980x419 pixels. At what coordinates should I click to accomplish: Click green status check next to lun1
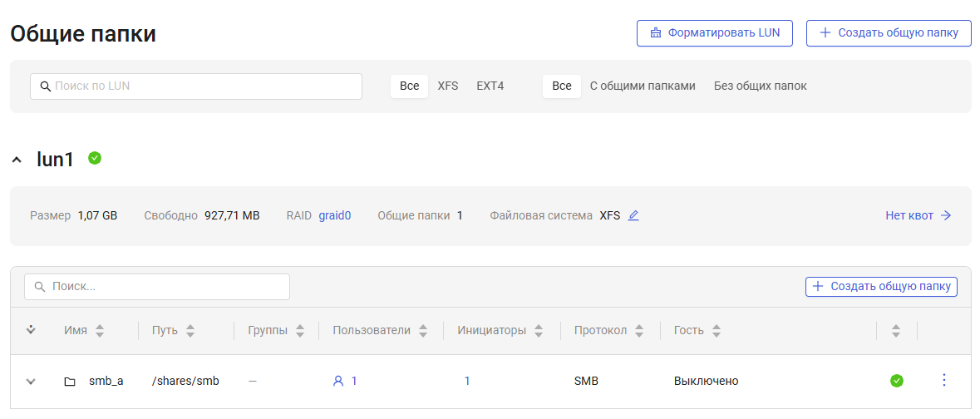pos(95,158)
